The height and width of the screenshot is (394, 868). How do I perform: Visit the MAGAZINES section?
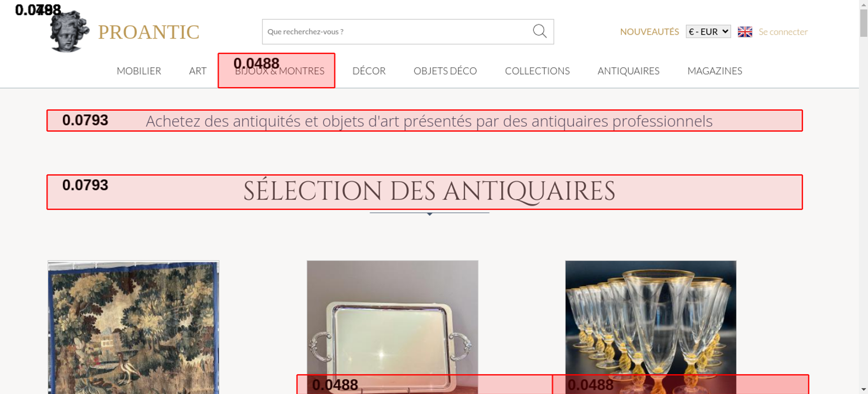714,71
